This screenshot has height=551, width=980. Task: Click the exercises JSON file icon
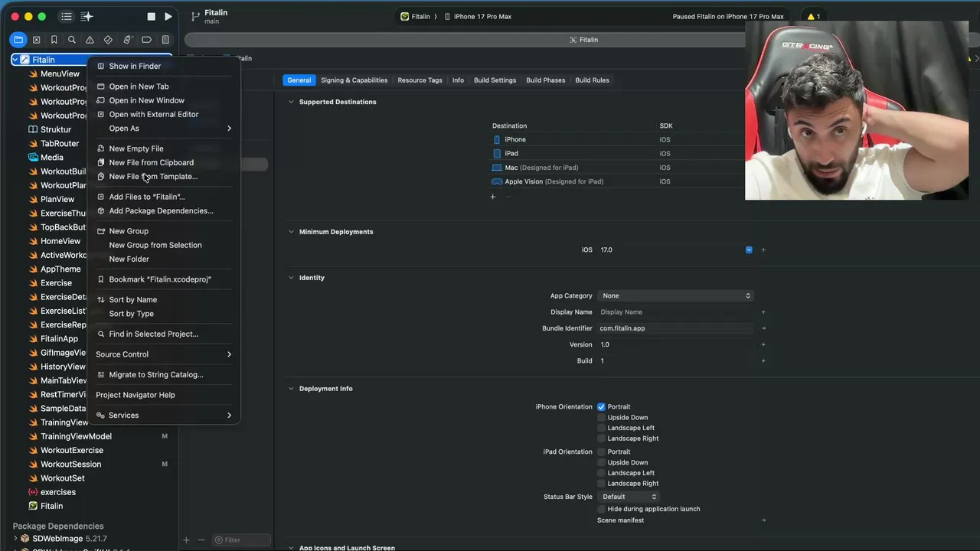(33, 492)
